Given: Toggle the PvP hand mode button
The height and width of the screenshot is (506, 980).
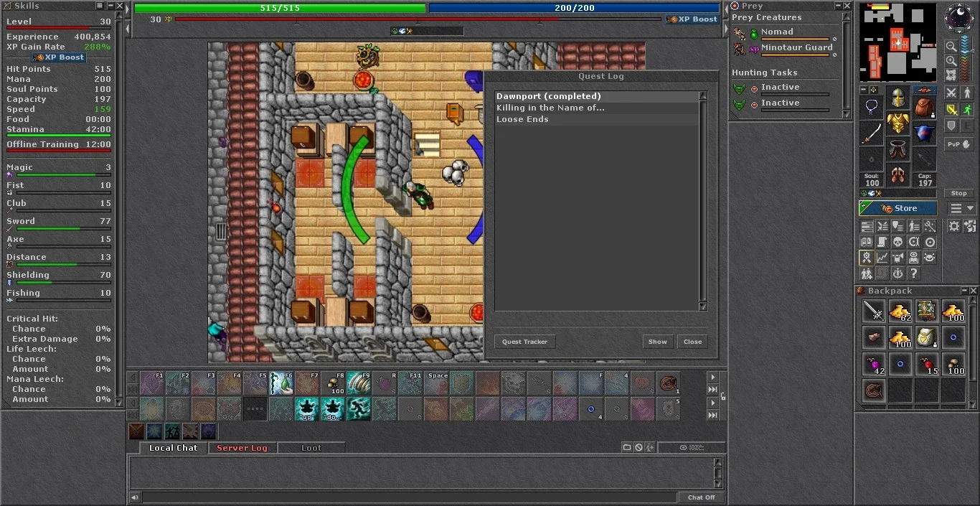Looking at the screenshot, I should 959,144.
